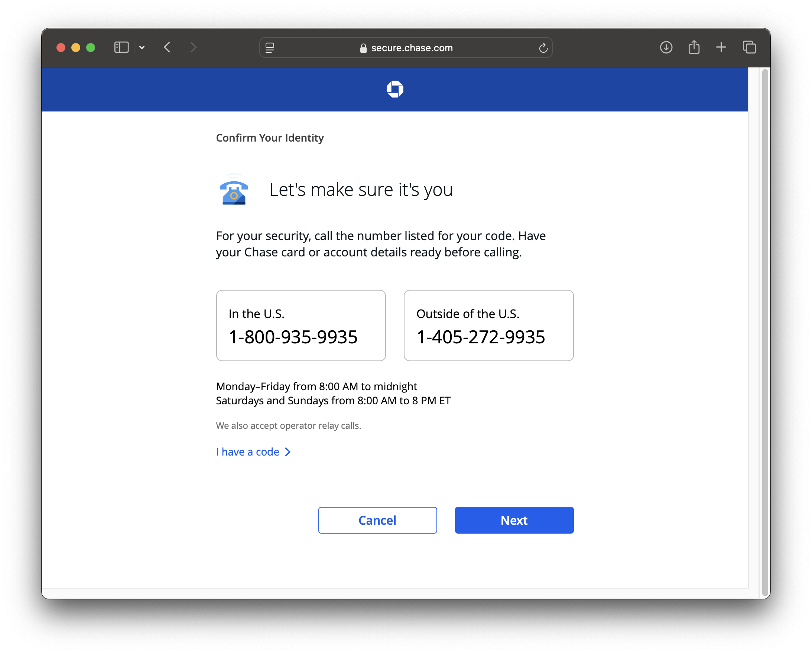Go forward to the next page

[x=193, y=48]
